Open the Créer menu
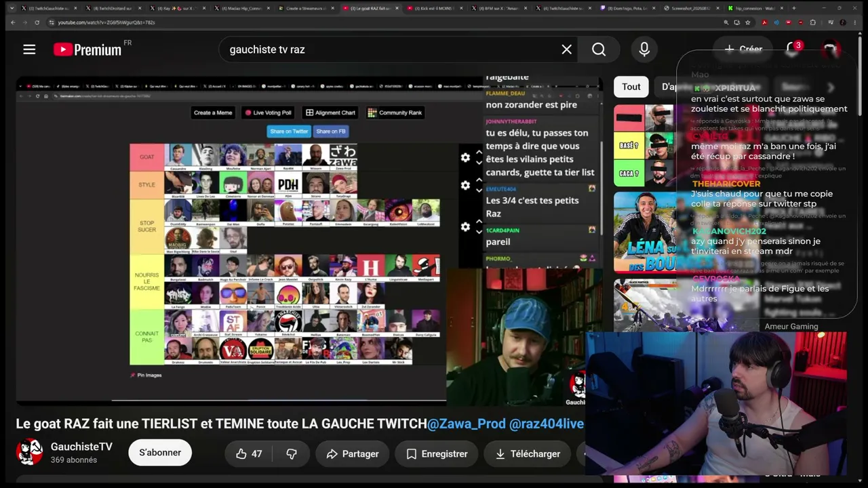Image resolution: width=868 pixels, height=488 pixels. click(743, 49)
